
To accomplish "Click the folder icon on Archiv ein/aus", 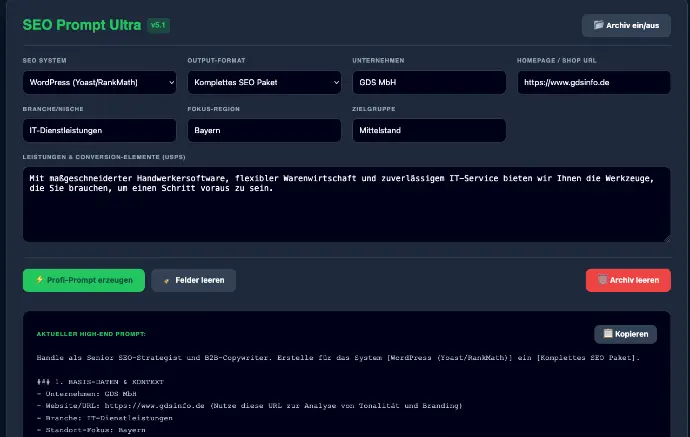I will pyautogui.click(x=598, y=25).
